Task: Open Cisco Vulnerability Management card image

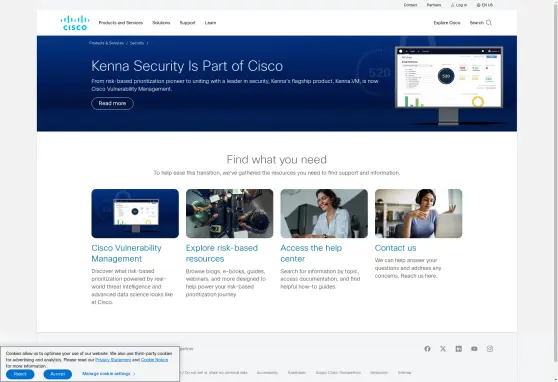Action: [x=135, y=213]
